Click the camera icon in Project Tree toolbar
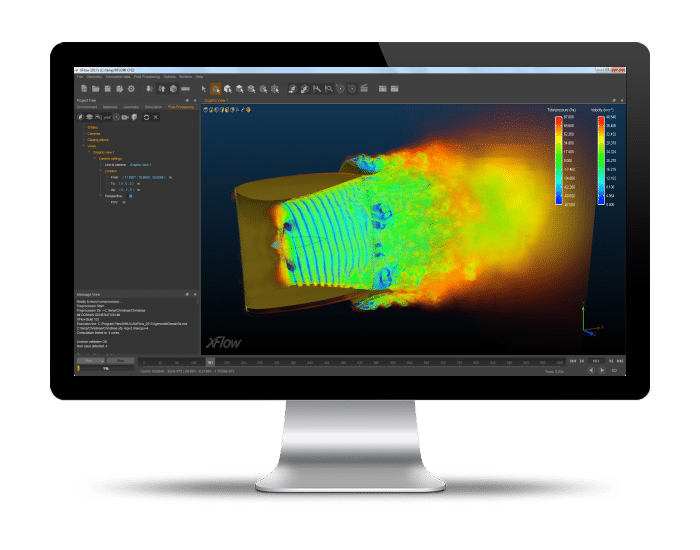This screenshot has width=700, height=550. [x=125, y=117]
